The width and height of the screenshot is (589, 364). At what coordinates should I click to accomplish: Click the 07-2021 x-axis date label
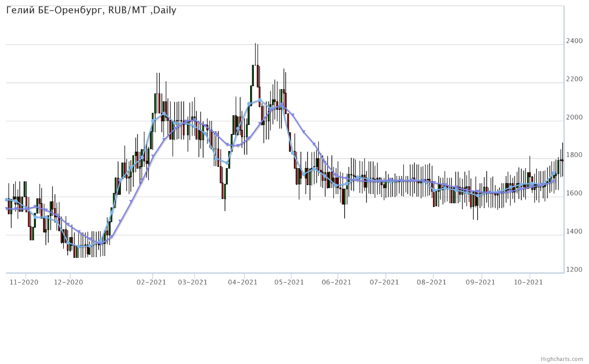point(384,282)
